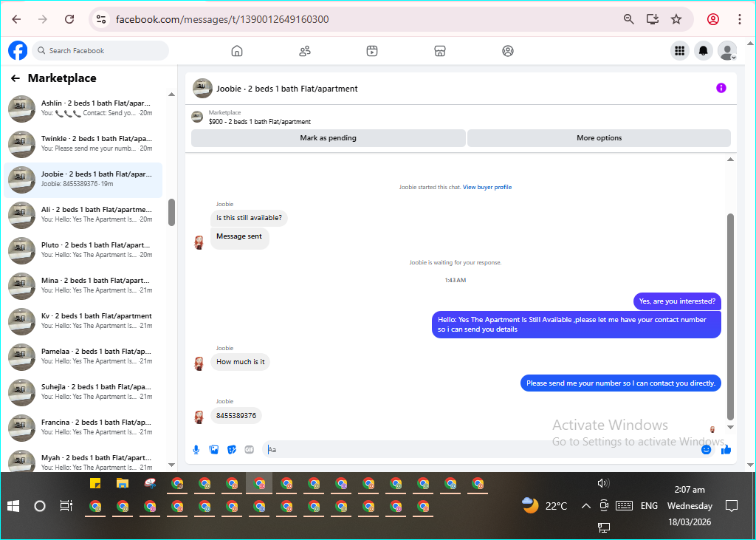Open the Chrome three-dot menu
Screen dimensions: 756x540
pos(740,19)
